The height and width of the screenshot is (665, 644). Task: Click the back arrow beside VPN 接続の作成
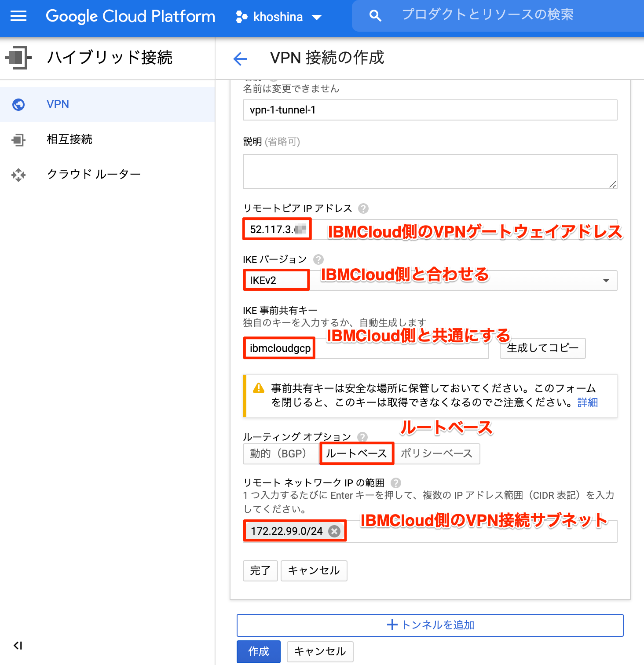pyautogui.click(x=240, y=58)
